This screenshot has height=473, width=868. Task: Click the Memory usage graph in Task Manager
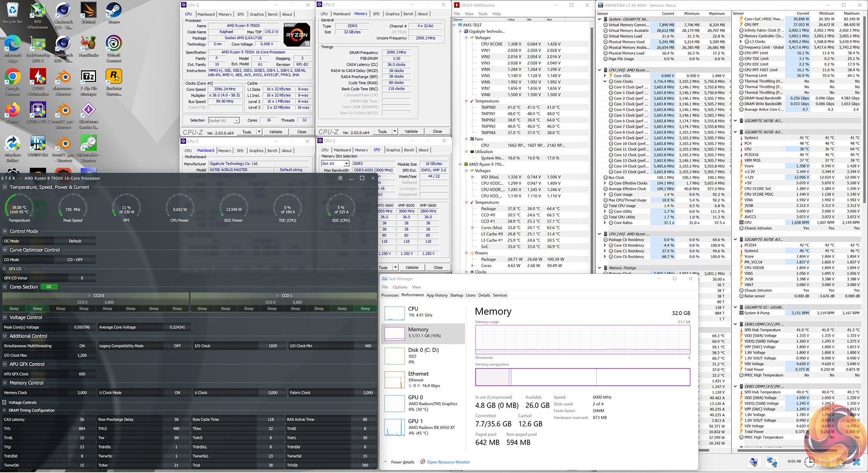tap(582, 340)
